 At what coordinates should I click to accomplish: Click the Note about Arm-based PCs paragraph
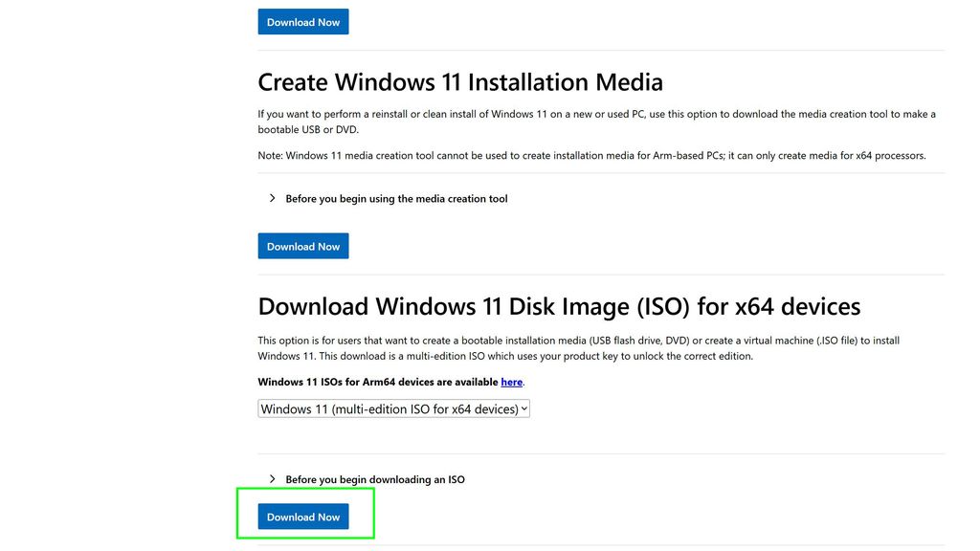(590, 155)
